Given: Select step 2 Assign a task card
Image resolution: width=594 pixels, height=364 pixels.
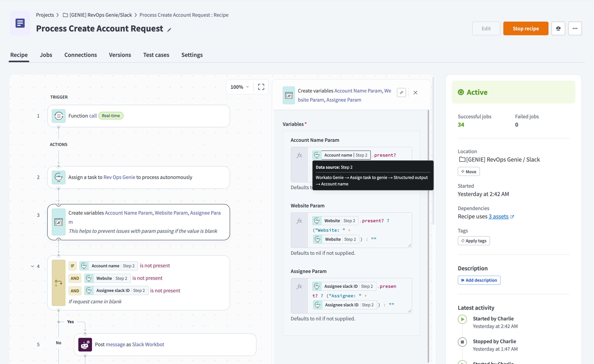Looking at the screenshot, I should click(139, 177).
